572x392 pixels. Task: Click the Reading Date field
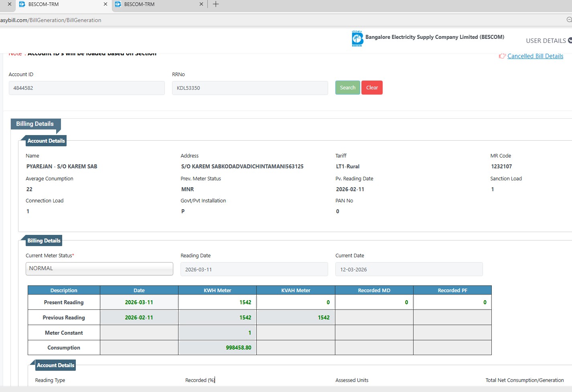[x=254, y=269]
